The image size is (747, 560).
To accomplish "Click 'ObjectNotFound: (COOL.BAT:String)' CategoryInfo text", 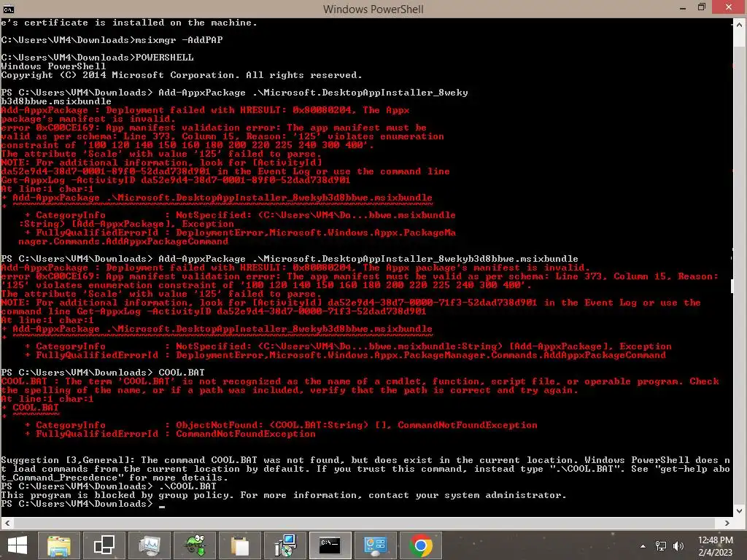I will tap(272, 425).
